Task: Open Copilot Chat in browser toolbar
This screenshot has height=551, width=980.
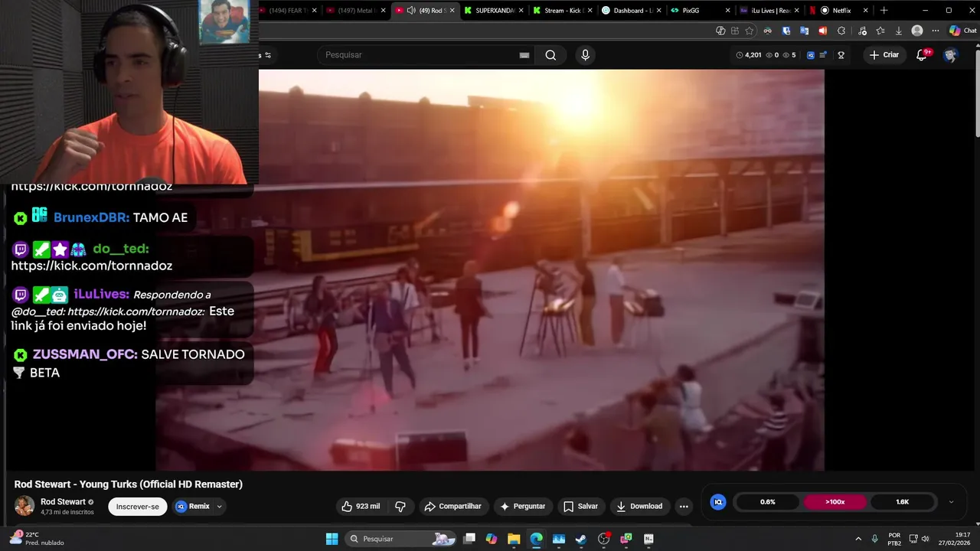Action: 962,31
